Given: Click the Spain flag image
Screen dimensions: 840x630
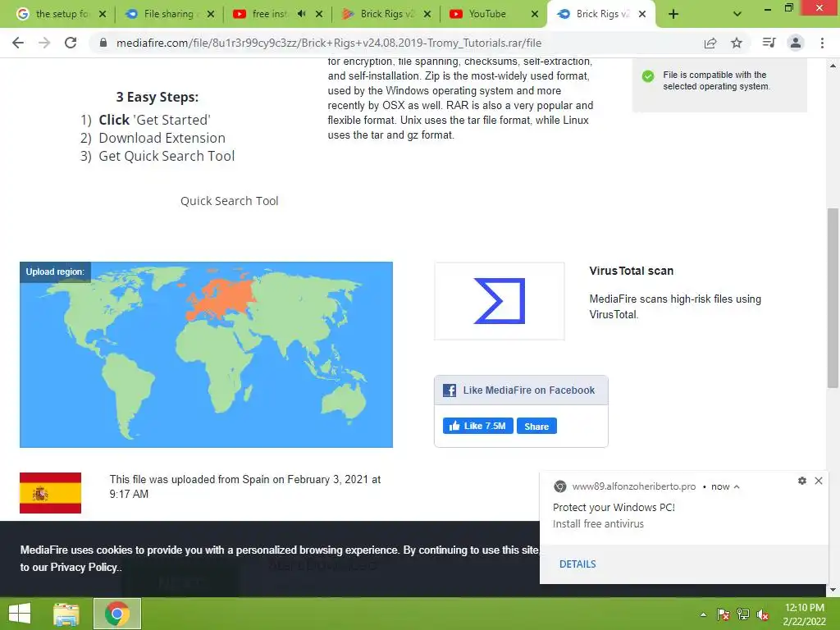Looking at the screenshot, I should tap(50, 493).
